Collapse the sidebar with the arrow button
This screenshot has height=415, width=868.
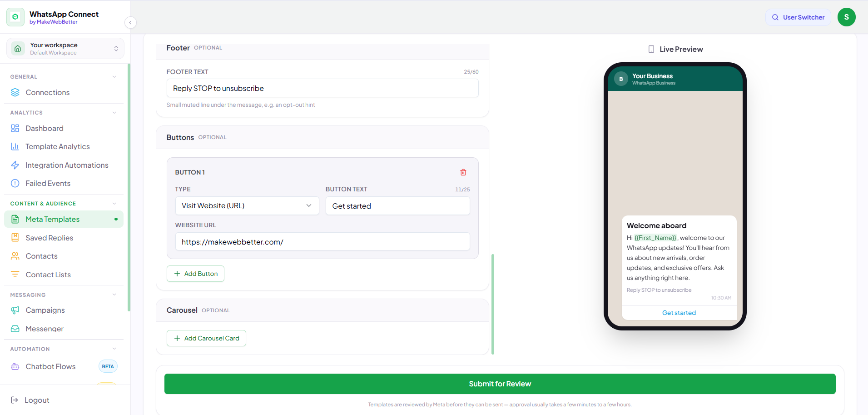130,22
